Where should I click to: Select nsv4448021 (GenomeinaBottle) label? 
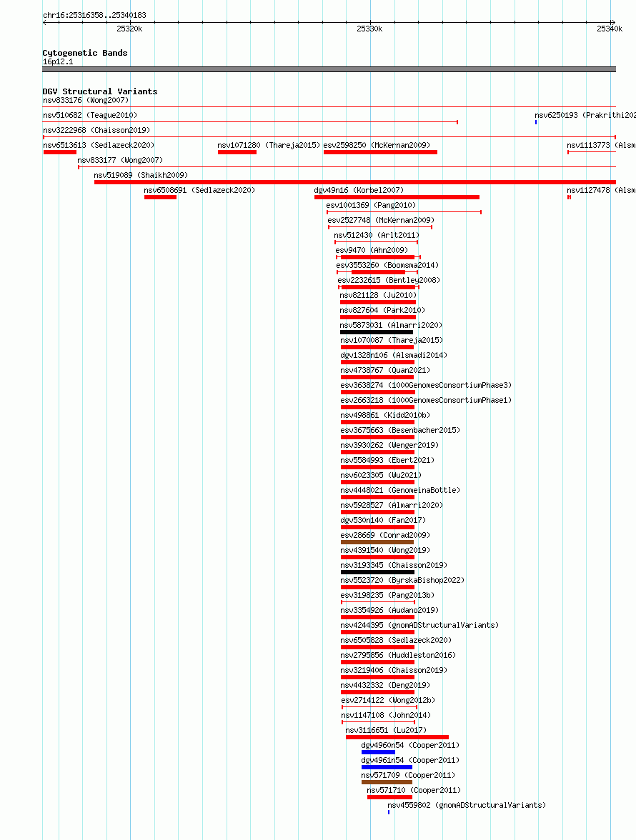point(400,490)
